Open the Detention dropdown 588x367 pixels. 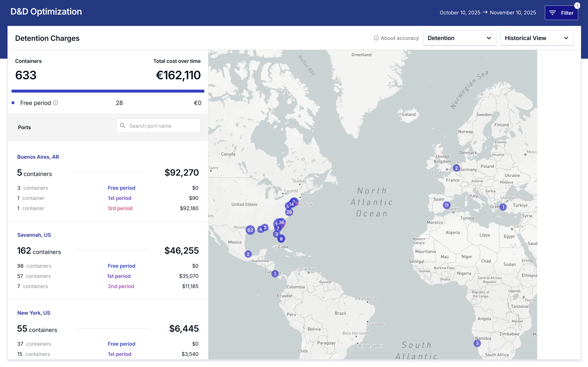tap(459, 38)
